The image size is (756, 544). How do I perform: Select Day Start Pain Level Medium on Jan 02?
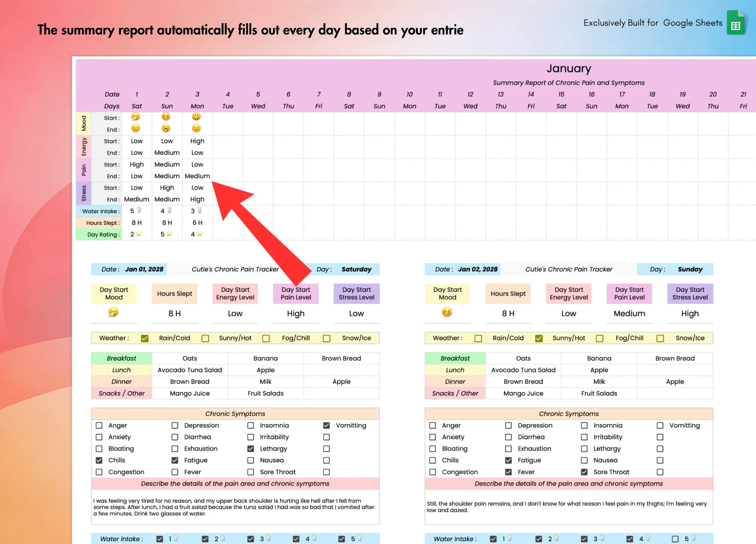pos(629,314)
